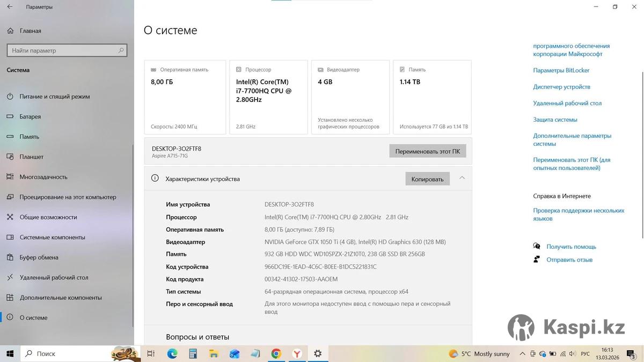Open Буфер обмена settings

click(39, 257)
